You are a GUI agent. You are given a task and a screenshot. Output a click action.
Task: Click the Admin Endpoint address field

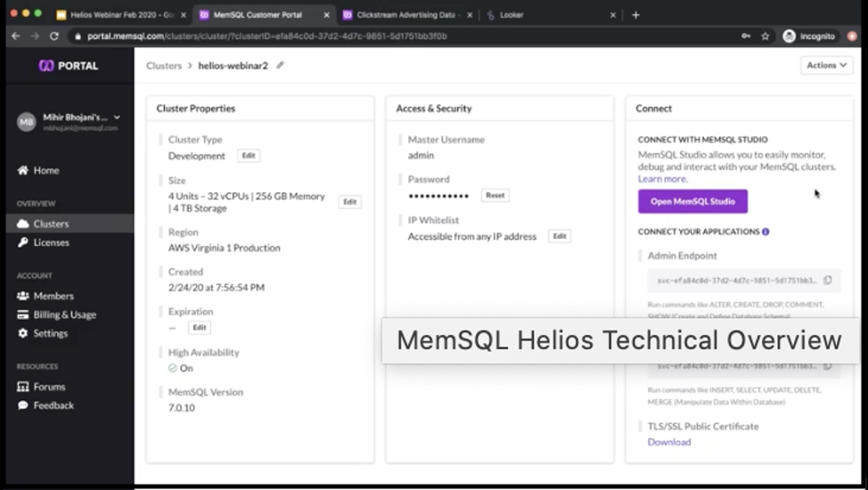click(744, 280)
